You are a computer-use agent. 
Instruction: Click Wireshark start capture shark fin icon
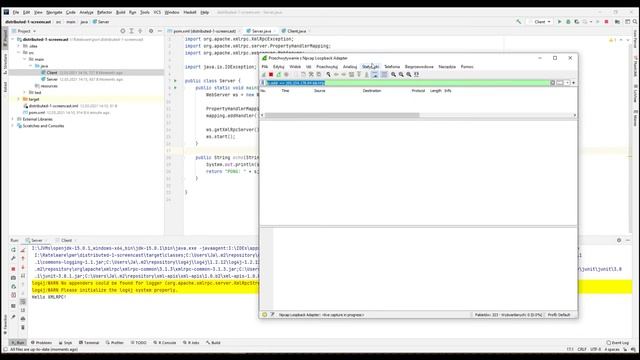pyautogui.click(x=264, y=75)
